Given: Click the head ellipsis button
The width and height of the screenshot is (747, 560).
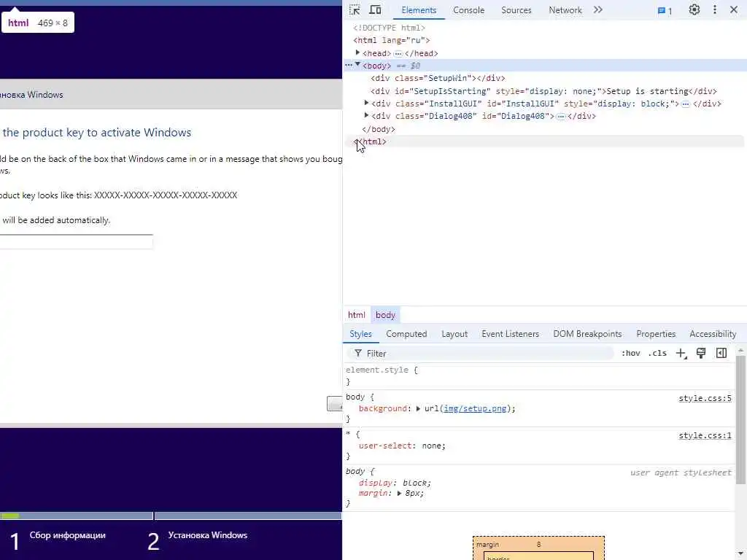Looking at the screenshot, I should pos(398,54).
